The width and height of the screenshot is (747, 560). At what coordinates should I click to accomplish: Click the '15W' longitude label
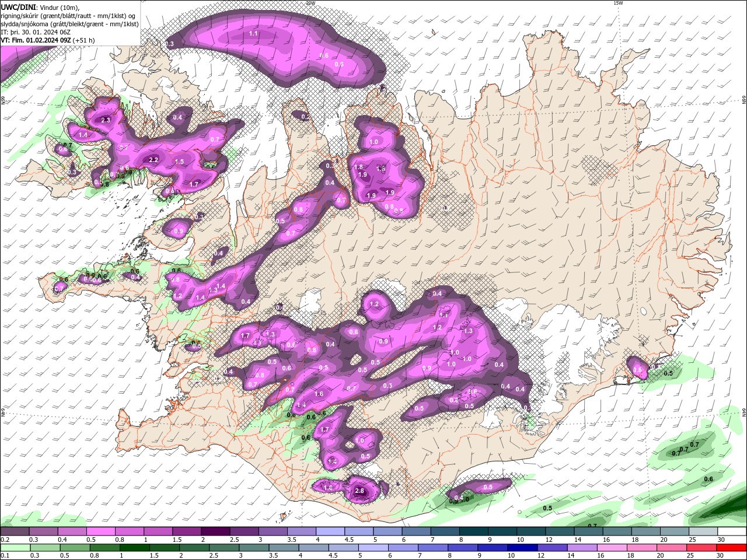[618, 3]
